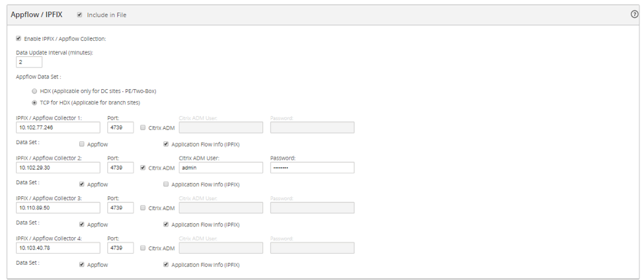Click Collector 2 IP field 10.102.29.30
The width and height of the screenshot is (644, 280).
58,168
